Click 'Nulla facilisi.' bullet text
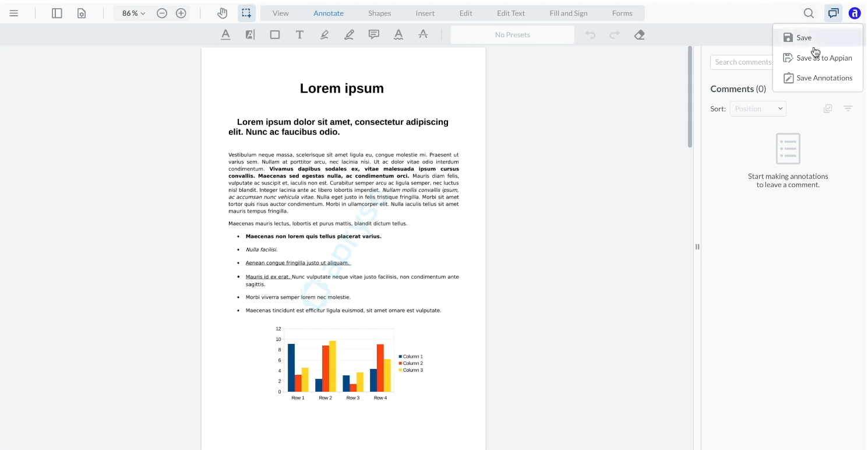Viewport: 868px width, 450px height. tap(262, 249)
